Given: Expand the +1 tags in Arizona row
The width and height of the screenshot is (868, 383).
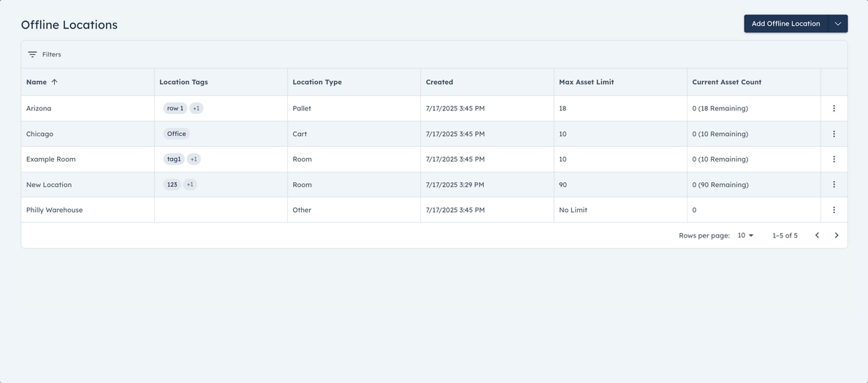Looking at the screenshot, I should point(197,108).
